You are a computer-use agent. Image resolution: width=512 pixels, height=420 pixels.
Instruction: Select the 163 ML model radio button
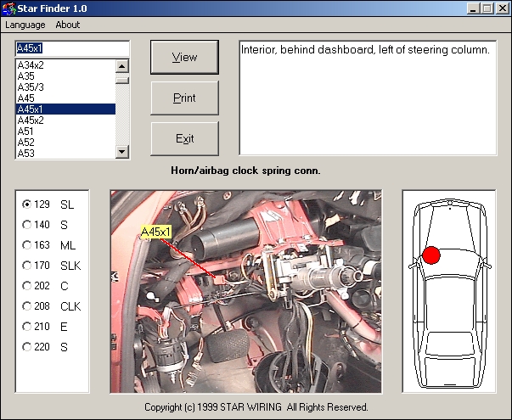click(x=27, y=244)
